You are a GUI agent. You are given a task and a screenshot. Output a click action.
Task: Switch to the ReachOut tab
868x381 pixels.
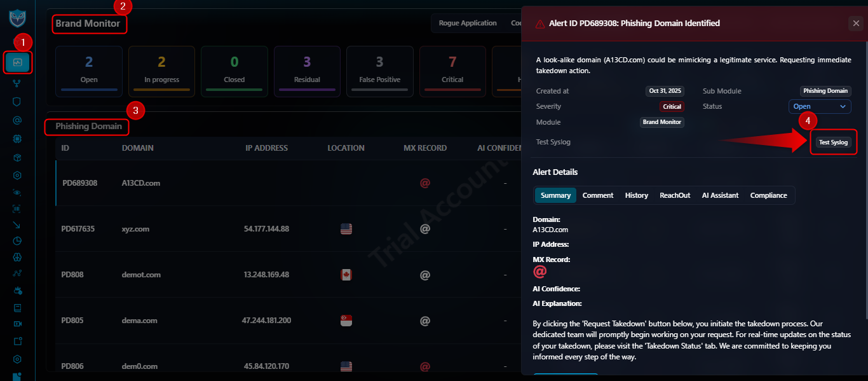click(675, 195)
